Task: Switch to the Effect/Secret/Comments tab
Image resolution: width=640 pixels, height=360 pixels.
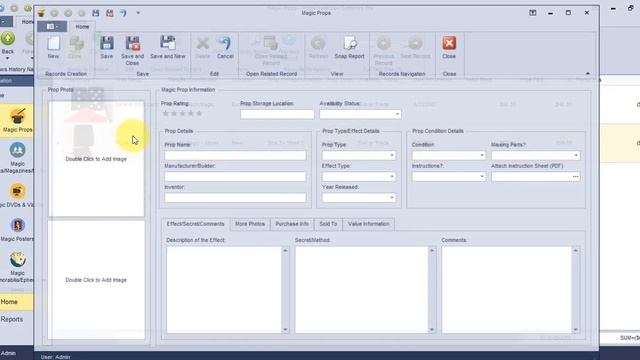Action: click(195, 224)
